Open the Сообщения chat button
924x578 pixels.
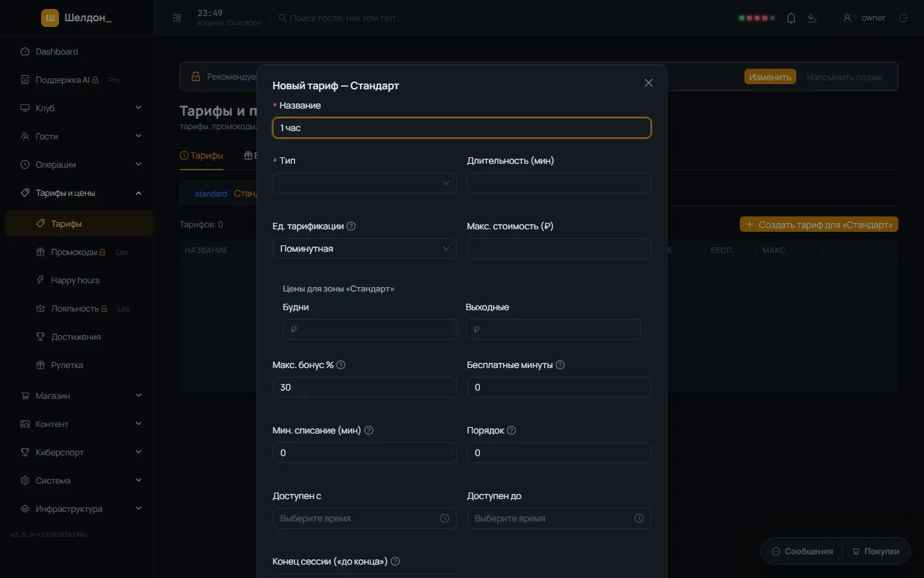(x=802, y=551)
